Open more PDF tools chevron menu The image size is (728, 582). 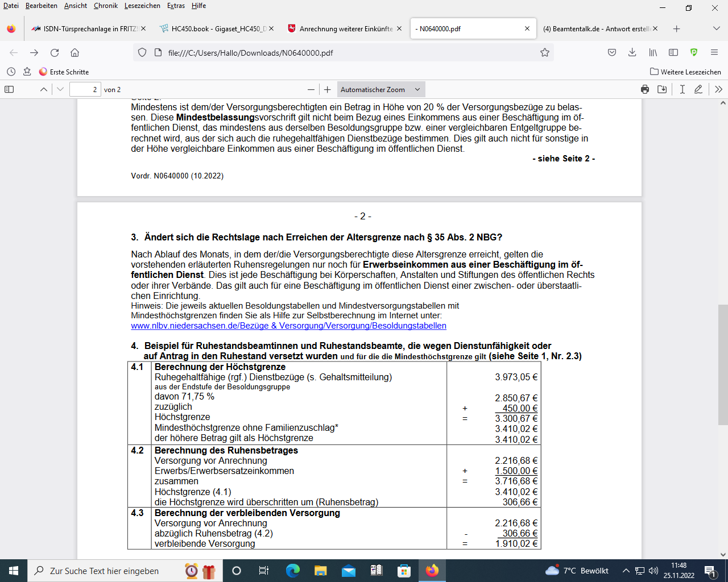coord(718,89)
